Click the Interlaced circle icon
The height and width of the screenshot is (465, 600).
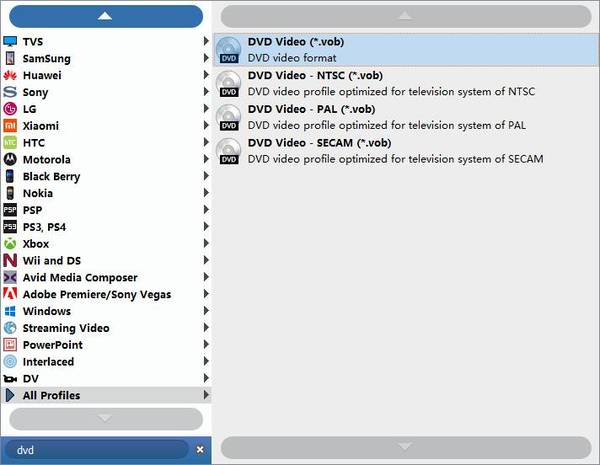tap(10, 361)
